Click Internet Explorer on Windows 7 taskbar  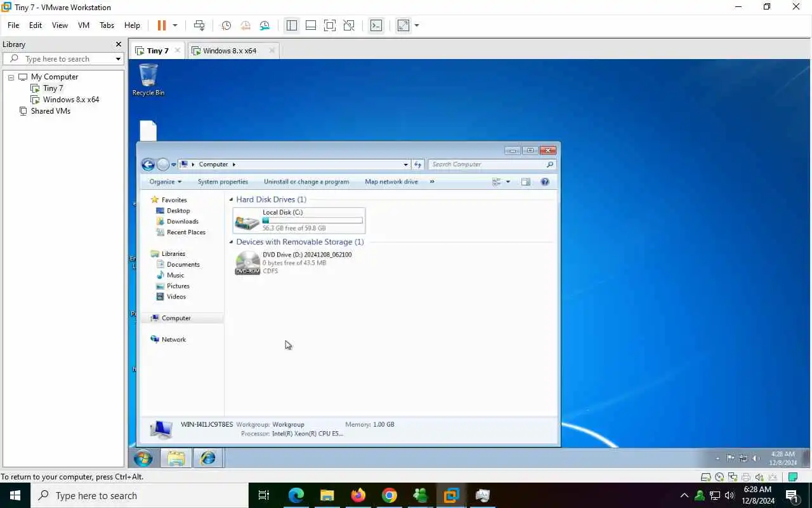[x=207, y=458]
